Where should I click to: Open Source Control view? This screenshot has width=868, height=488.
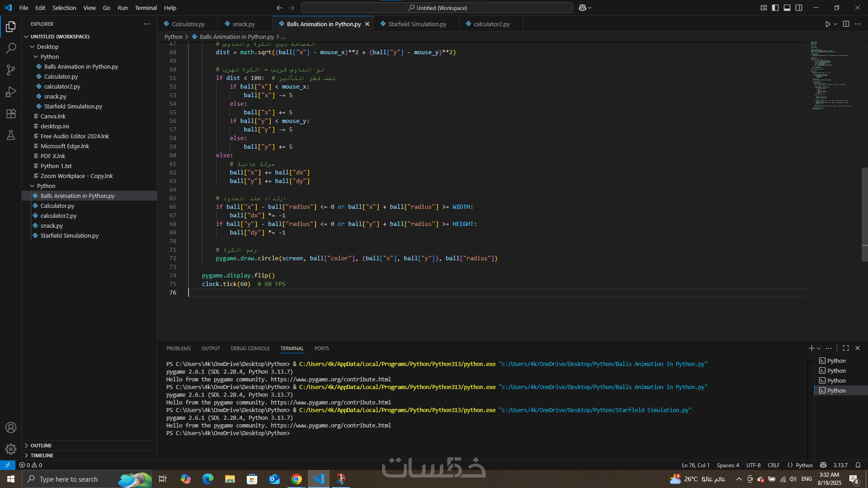tap(11, 70)
